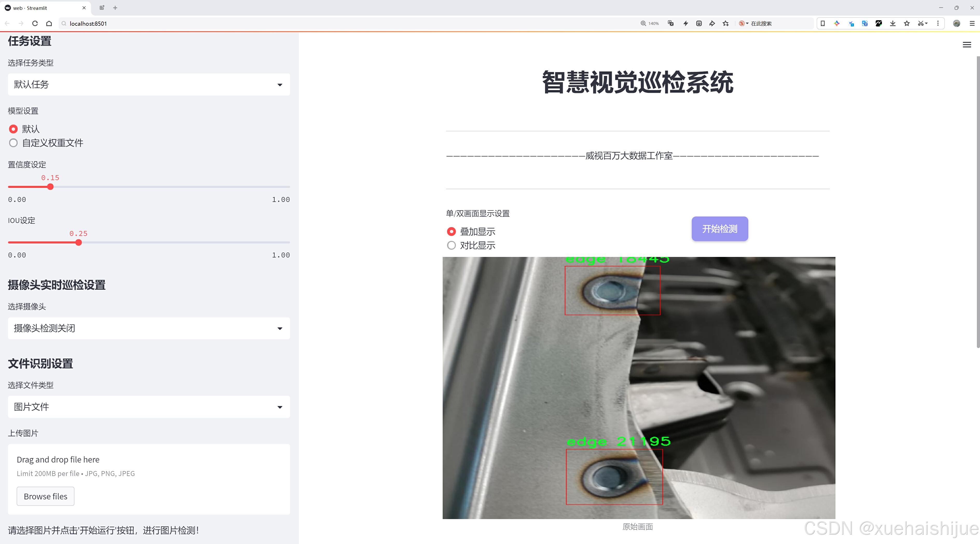Minimize the browser window
Screen dimensions: 980x544
coord(941,8)
